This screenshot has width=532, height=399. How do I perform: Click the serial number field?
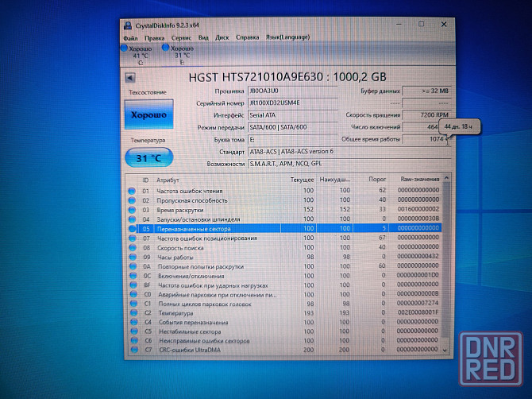pyautogui.click(x=293, y=103)
